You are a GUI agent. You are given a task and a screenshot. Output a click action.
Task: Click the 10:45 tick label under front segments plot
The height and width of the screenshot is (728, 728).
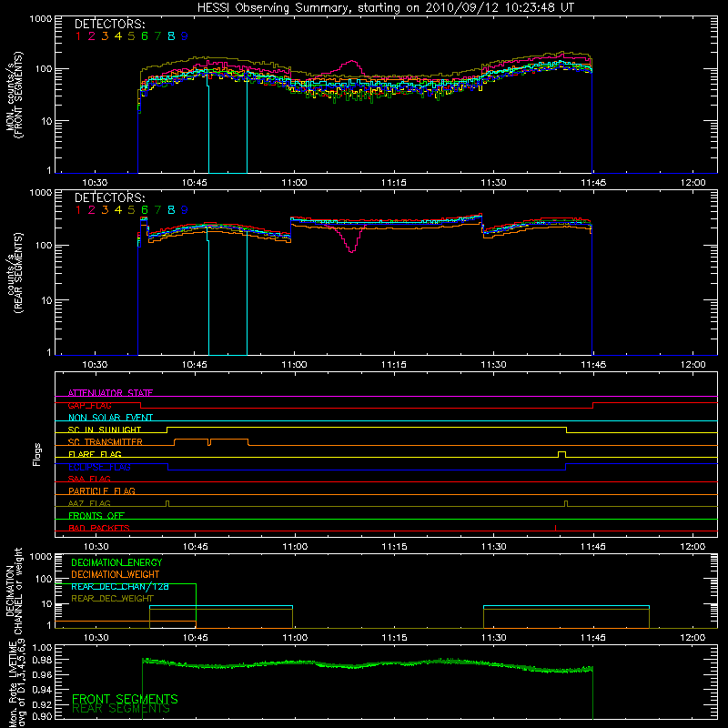(x=195, y=183)
